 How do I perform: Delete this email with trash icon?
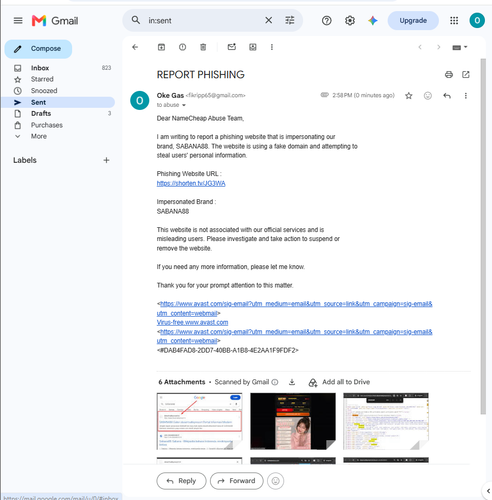203,47
